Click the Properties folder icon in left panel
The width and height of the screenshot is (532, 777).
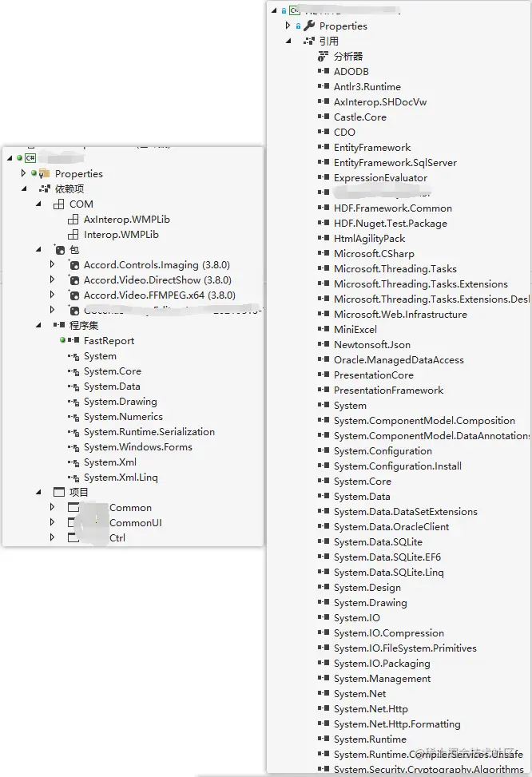pyautogui.click(x=45, y=173)
